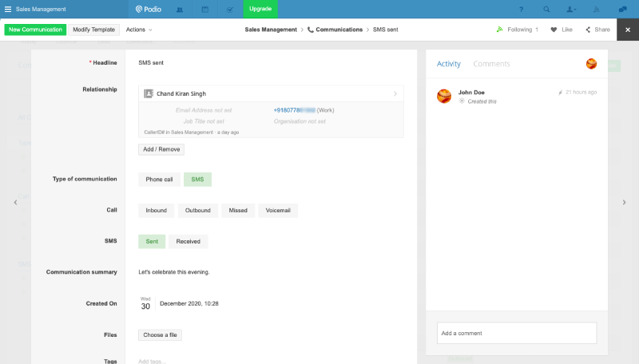This screenshot has width=639, height=364.
Task: Switch to the Comments tab
Action: click(x=491, y=64)
